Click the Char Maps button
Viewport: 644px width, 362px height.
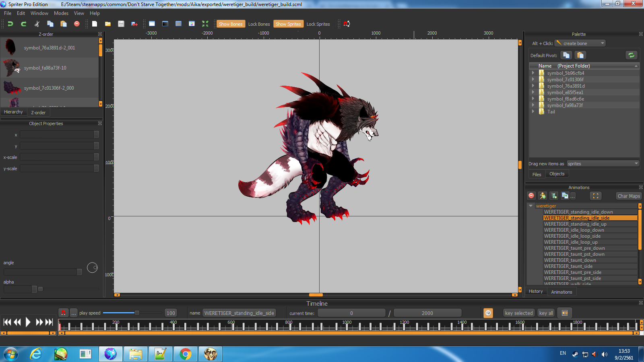[628, 196]
